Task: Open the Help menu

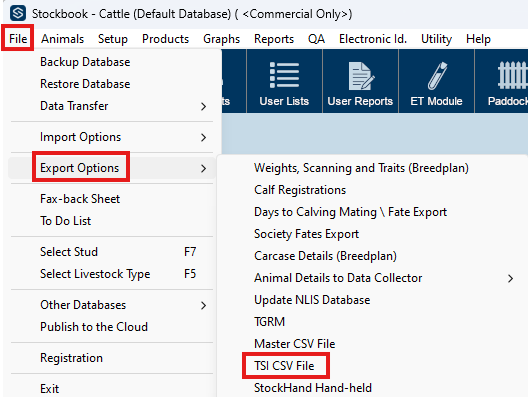Action: point(478,39)
